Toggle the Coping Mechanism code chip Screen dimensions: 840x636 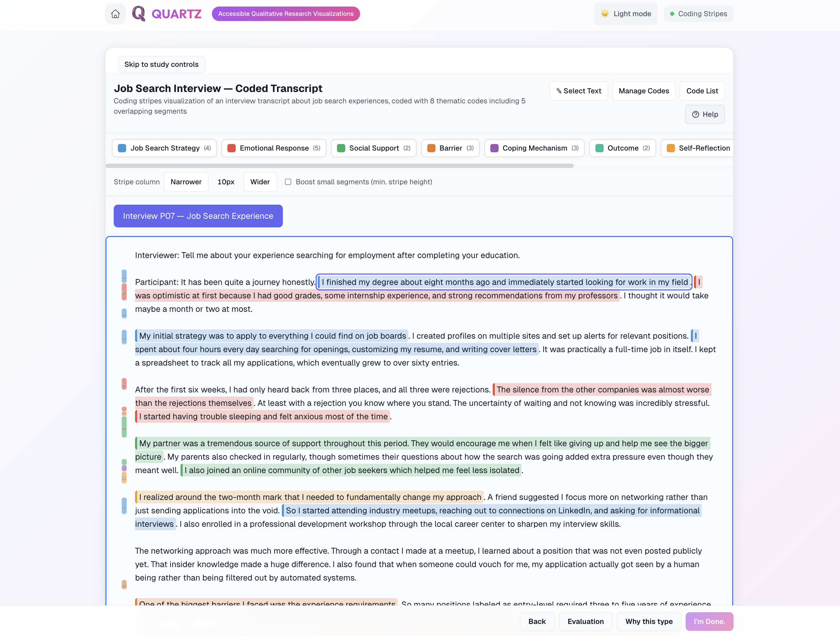tap(534, 148)
